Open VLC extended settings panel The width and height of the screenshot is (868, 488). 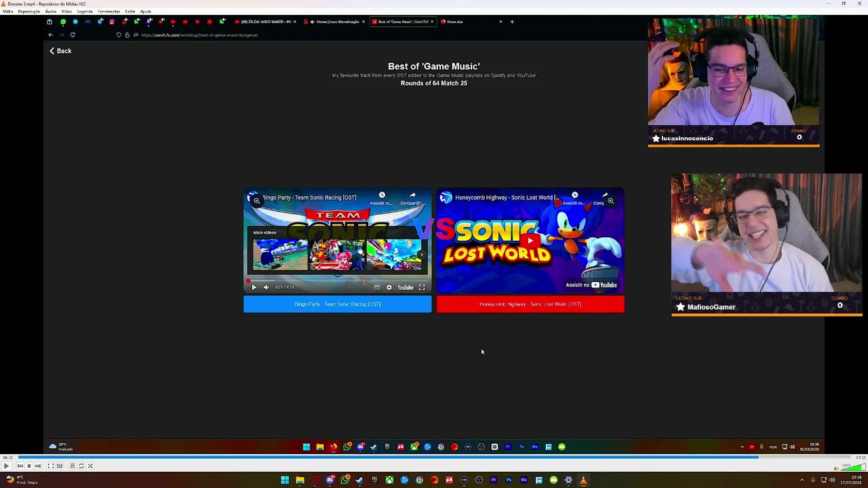tap(60, 466)
